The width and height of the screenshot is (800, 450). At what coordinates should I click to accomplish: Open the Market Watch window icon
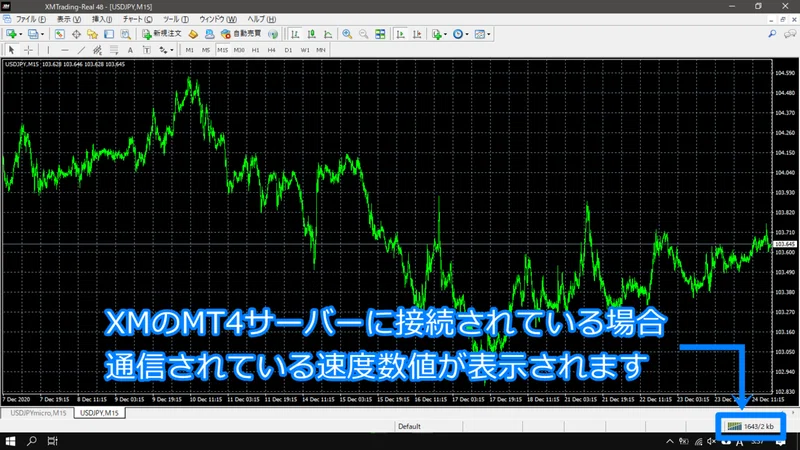point(60,34)
